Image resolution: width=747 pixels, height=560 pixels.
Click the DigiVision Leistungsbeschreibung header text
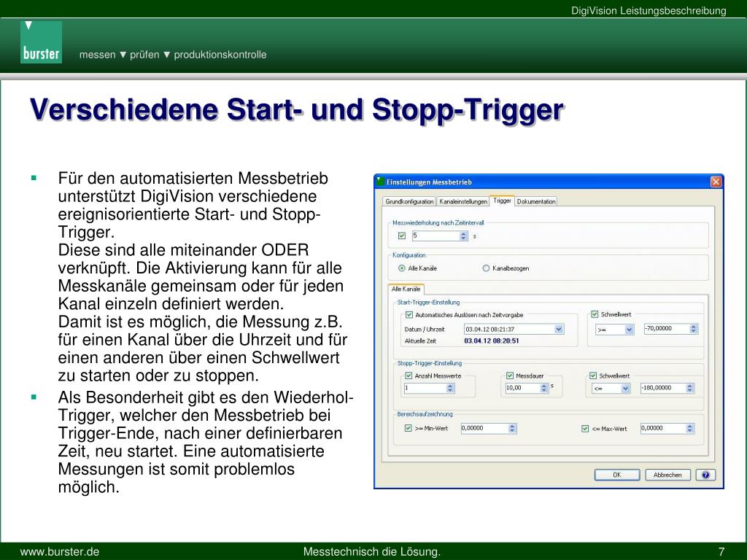click(649, 10)
